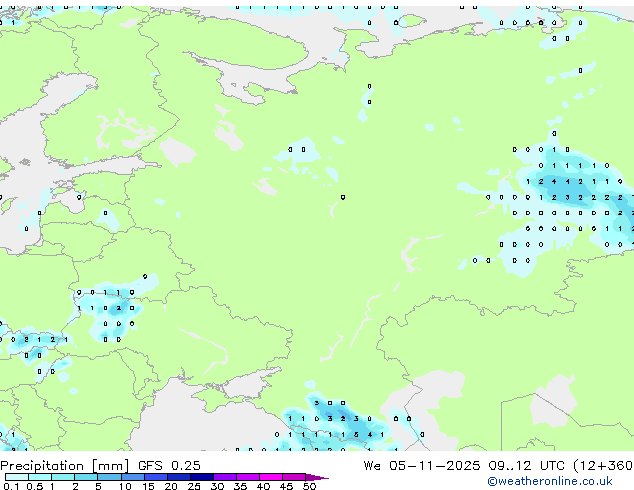Select the 45–50 mm legend swatch
The width and height of the screenshot is (634, 490).
(294, 477)
